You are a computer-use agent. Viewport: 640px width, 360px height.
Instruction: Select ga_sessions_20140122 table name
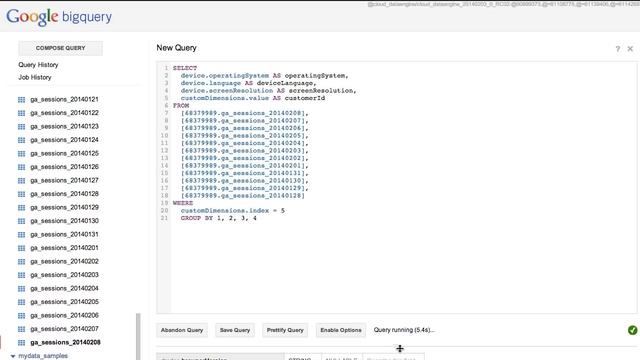[64, 113]
